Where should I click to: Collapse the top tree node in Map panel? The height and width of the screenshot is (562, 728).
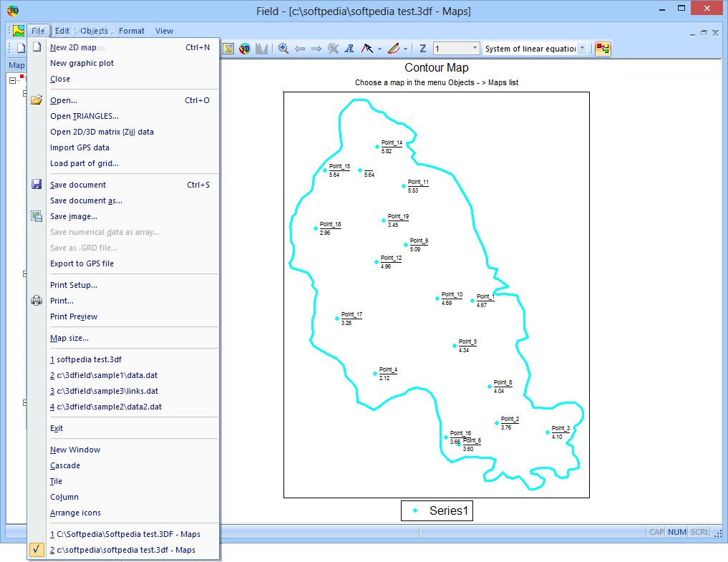[13, 80]
